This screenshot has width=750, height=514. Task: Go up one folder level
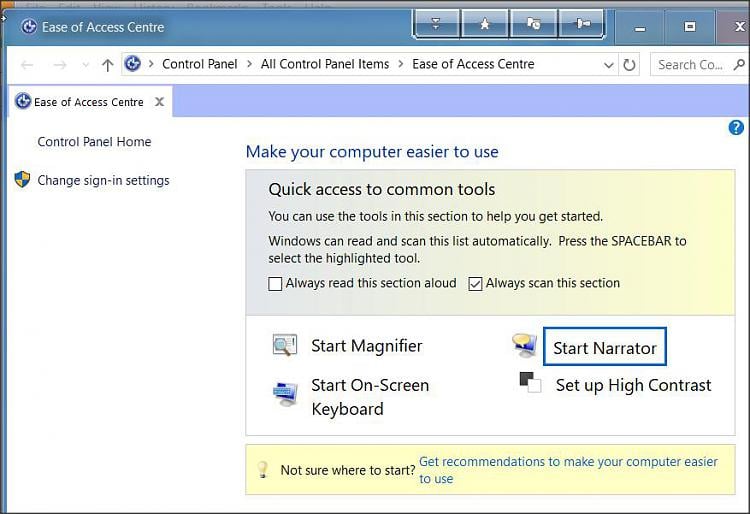(108, 65)
